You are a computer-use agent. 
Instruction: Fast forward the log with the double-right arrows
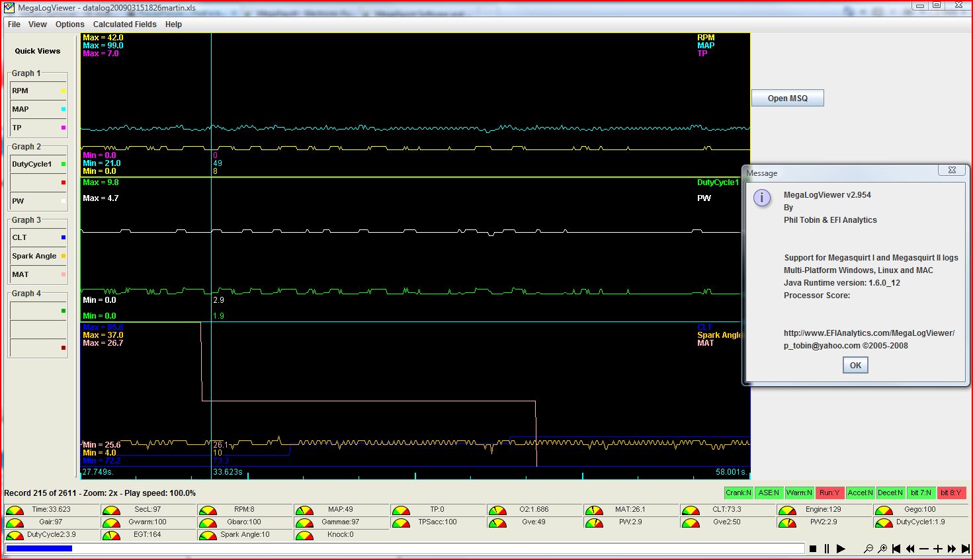952,549
